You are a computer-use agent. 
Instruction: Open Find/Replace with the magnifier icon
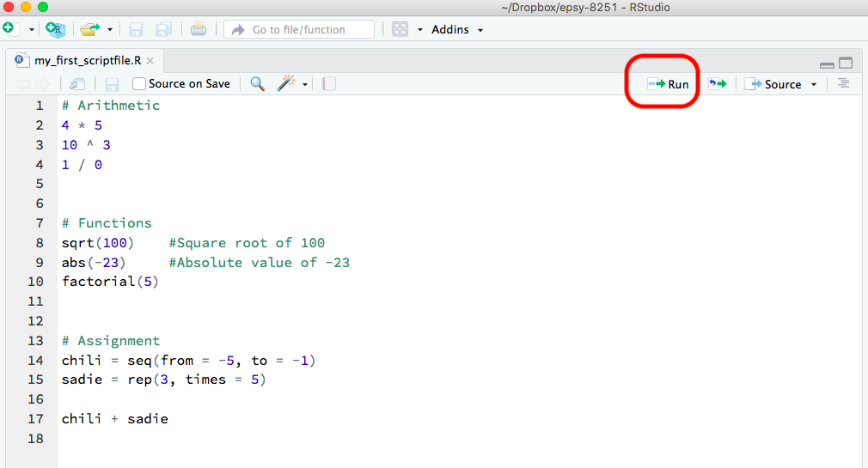coord(257,84)
